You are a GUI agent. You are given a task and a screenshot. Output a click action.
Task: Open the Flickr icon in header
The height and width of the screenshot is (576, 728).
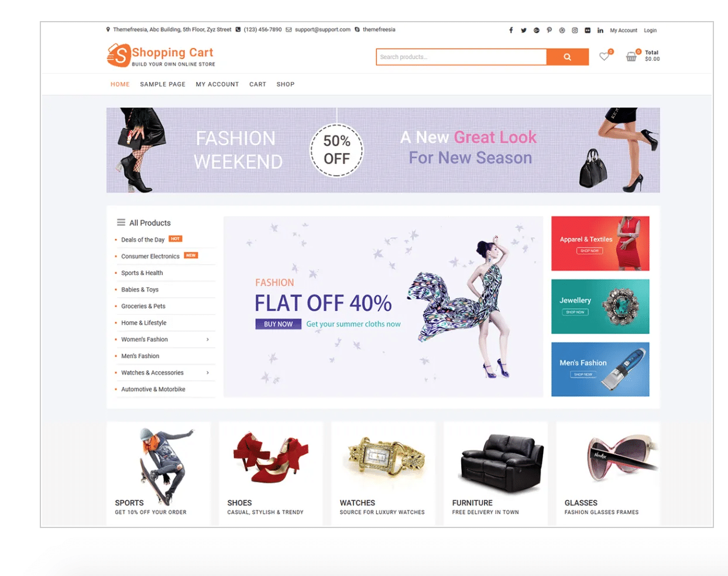[588, 30]
